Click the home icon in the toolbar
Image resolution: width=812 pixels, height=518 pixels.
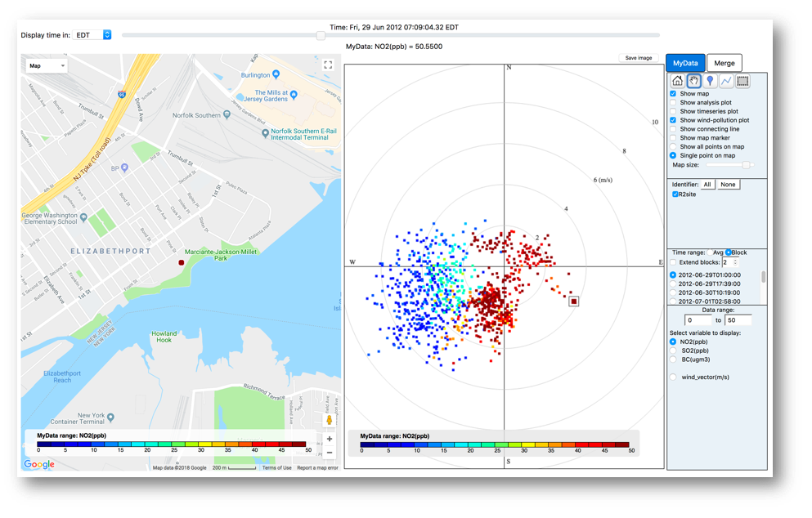(x=677, y=81)
